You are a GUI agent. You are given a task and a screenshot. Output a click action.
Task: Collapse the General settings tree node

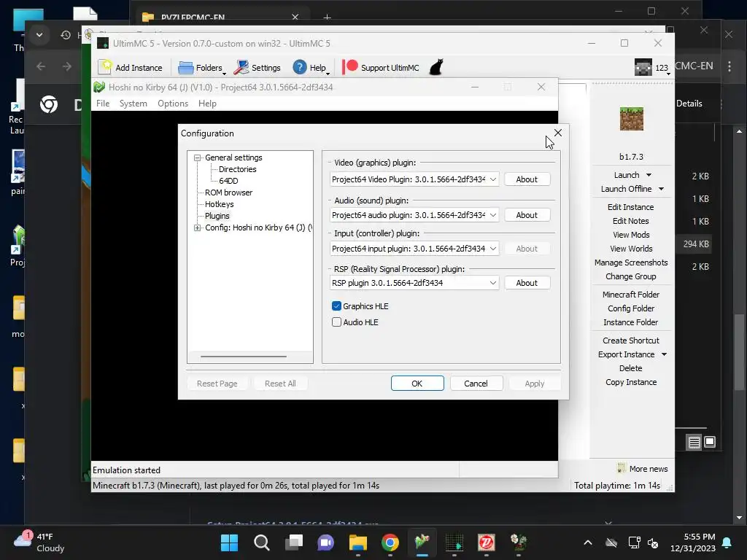pyautogui.click(x=197, y=157)
